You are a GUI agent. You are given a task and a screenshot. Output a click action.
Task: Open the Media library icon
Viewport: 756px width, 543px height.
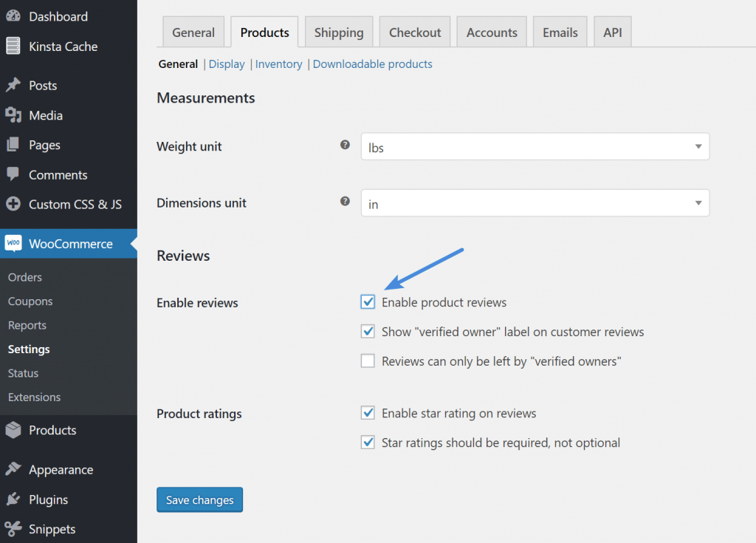[x=13, y=115]
